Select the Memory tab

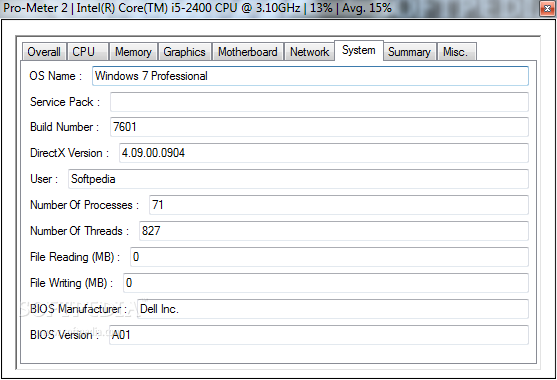point(133,52)
